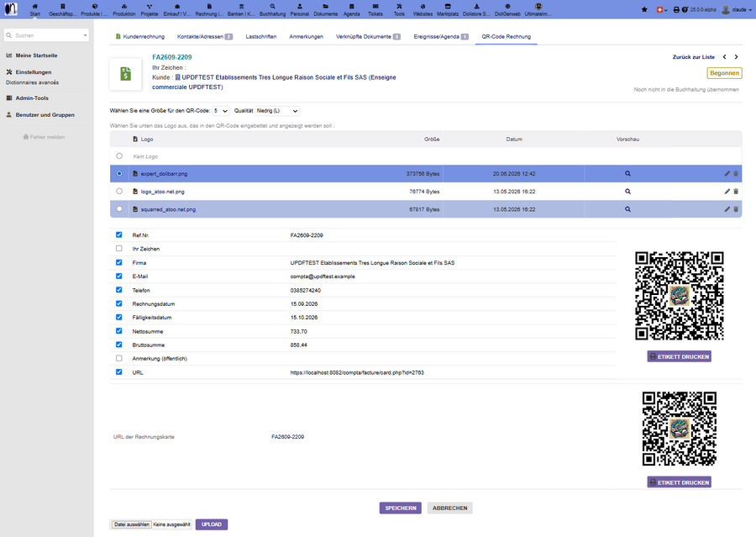
Task: Select the Kein Logo radio button
Action: 119,155
